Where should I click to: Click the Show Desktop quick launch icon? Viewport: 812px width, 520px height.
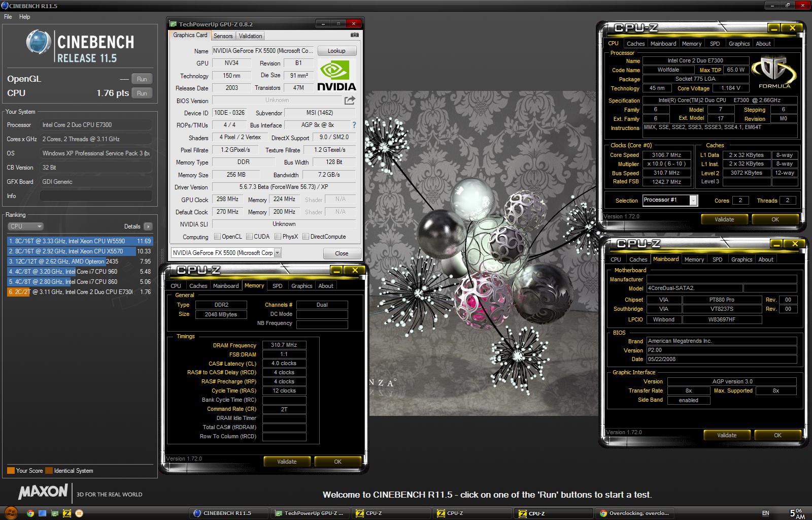(43, 513)
